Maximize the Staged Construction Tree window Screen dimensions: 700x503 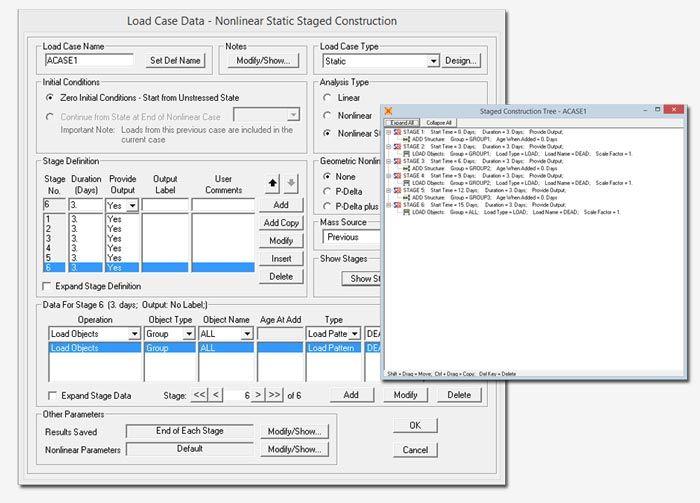coord(657,110)
